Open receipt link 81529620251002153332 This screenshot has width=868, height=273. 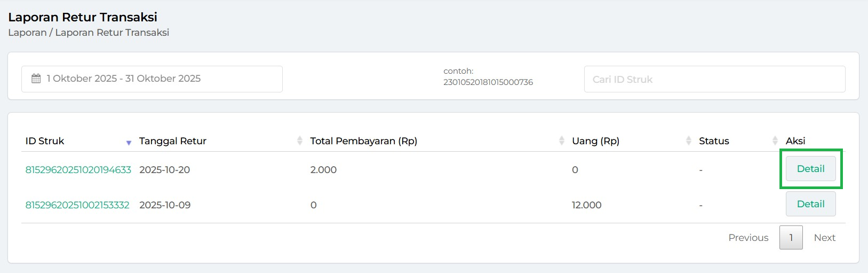[x=77, y=205]
